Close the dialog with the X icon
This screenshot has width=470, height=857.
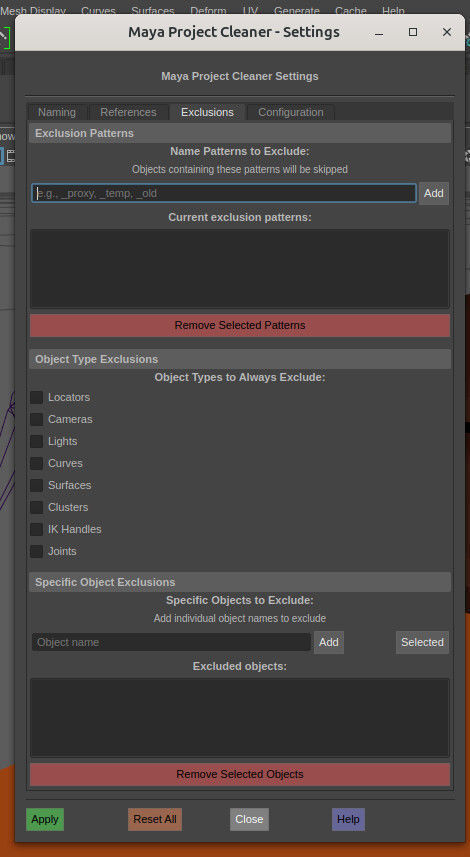447,32
